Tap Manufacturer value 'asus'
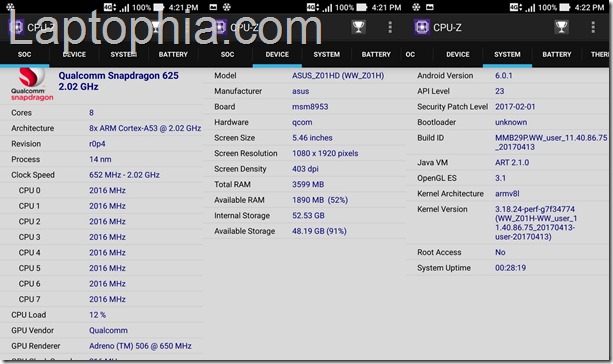Image resolution: width=613 pixels, height=364 pixels. coord(300,91)
